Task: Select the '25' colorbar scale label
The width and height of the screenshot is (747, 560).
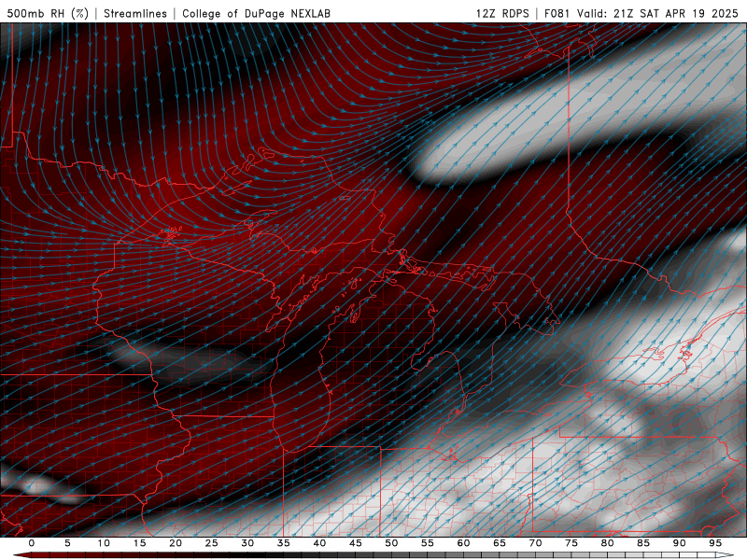Action: tap(212, 543)
